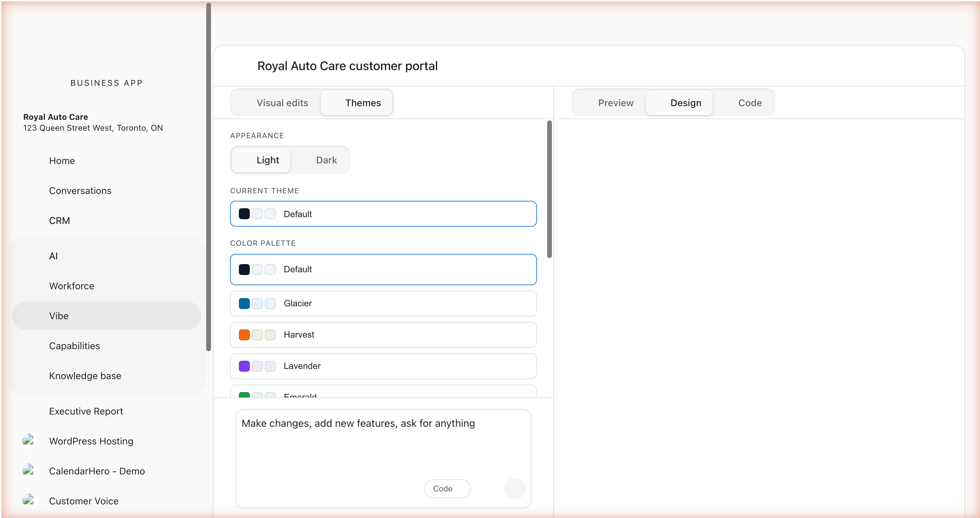980x518 pixels.
Task: Open Executive Report from the sidebar
Action: [x=86, y=411]
